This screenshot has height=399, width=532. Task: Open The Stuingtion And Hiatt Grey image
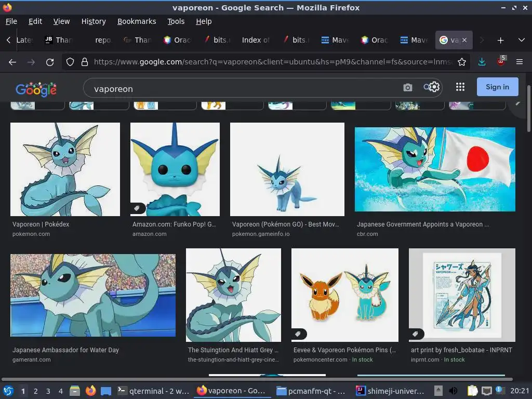[233, 295]
